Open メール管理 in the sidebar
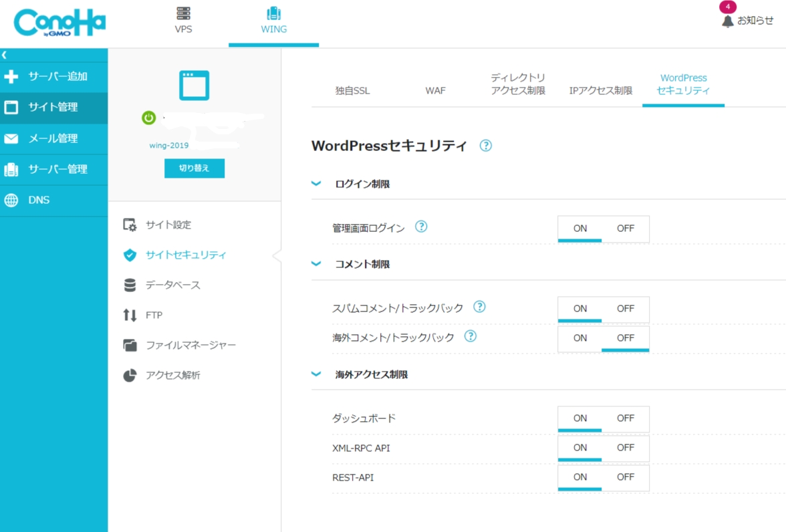This screenshot has height=532, width=786. pos(53,138)
